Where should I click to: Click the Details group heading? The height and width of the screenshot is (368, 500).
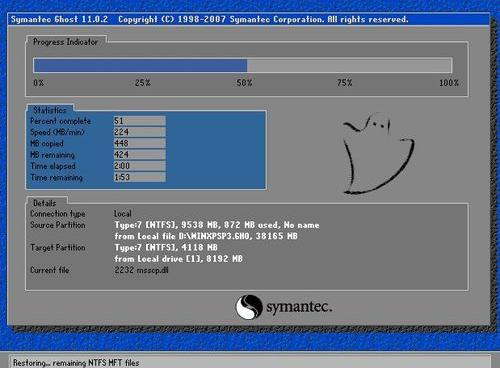pos(44,203)
